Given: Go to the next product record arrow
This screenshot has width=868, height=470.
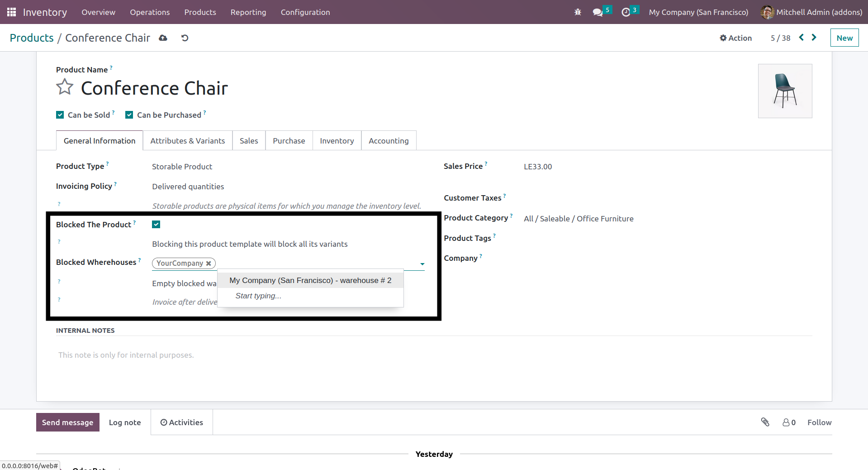Looking at the screenshot, I should [x=814, y=38].
